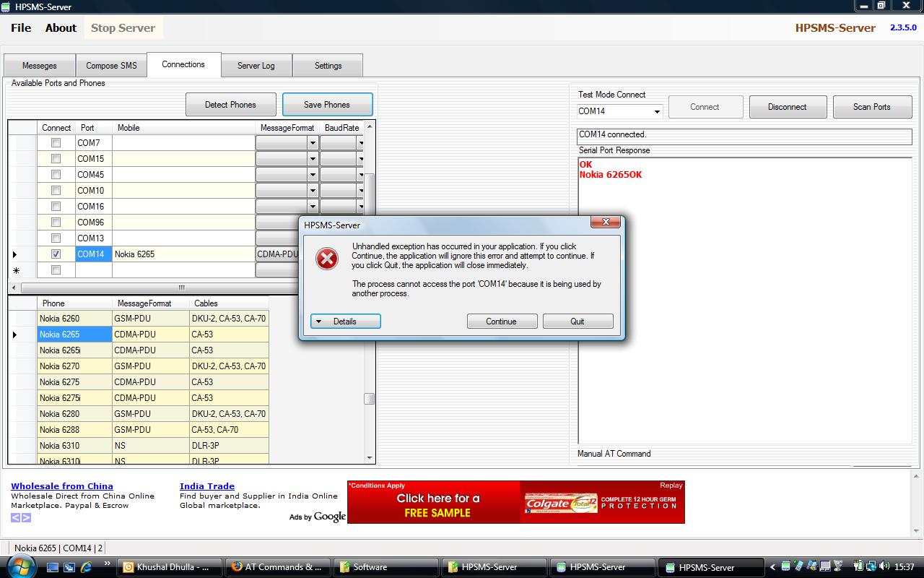924x578 pixels.
Task: Check the COM10 connect checkbox
Action: click(x=56, y=191)
